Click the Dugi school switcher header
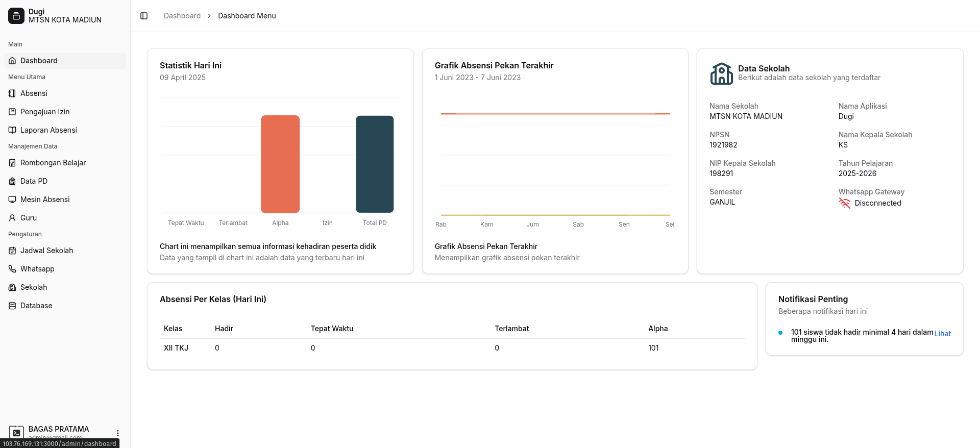This screenshot has height=448, width=980. click(65, 16)
